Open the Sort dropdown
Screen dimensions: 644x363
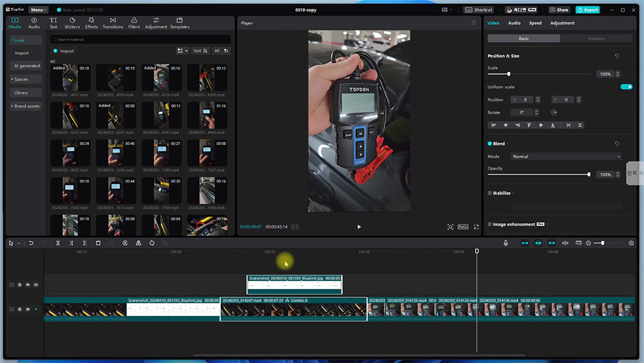coord(200,51)
